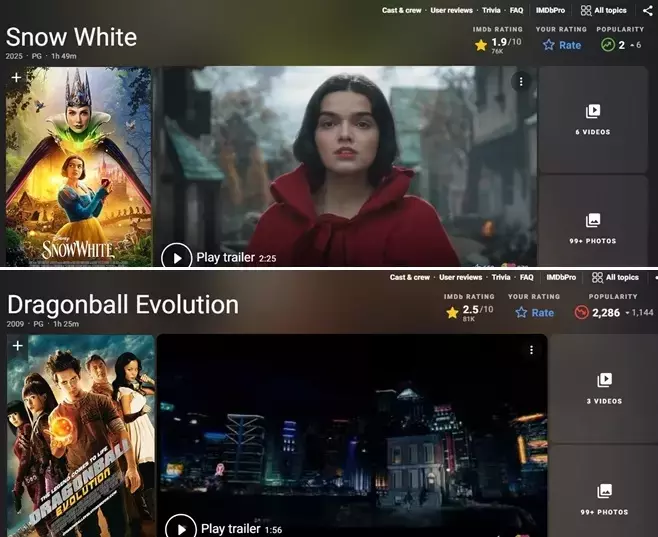Play the Snow White trailer

[x=177, y=258]
